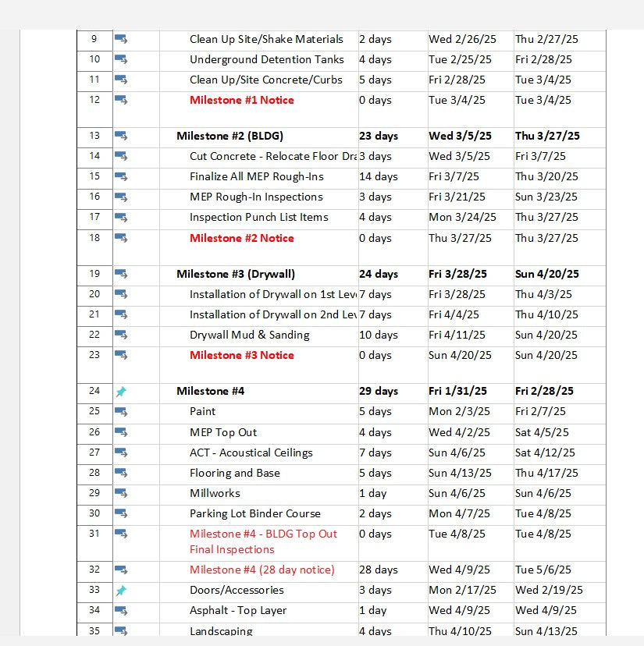Click the pin icon beside Doors/Accessories
Image resolution: width=644 pixels, height=646 pixels.
click(x=121, y=591)
